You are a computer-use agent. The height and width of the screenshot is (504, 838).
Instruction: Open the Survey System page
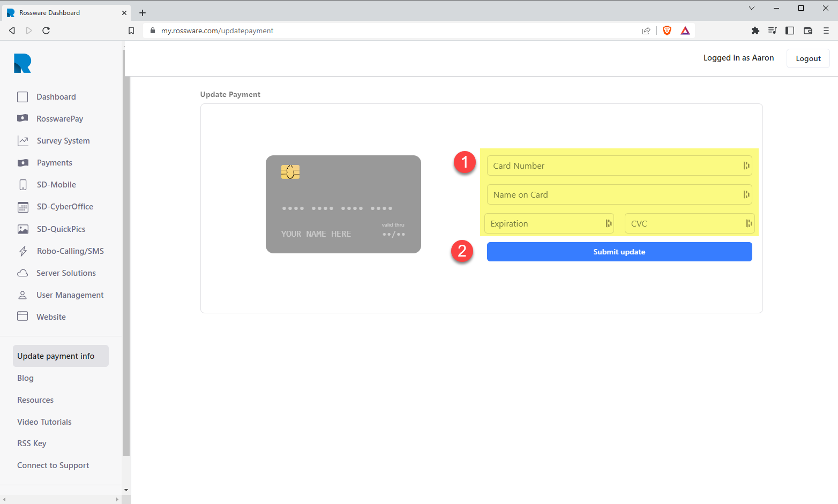63,140
